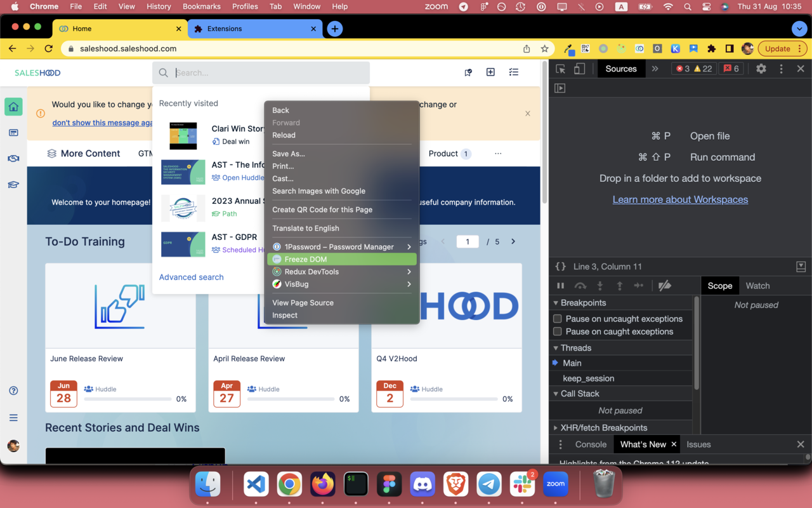Click the Update button in Chrome toolbar
This screenshot has height=508, width=812.
point(782,49)
